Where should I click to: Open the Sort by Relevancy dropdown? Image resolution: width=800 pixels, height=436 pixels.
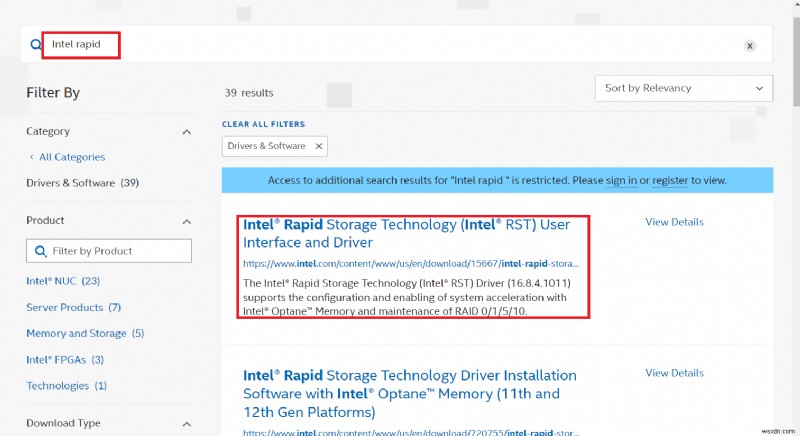coord(684,88)
